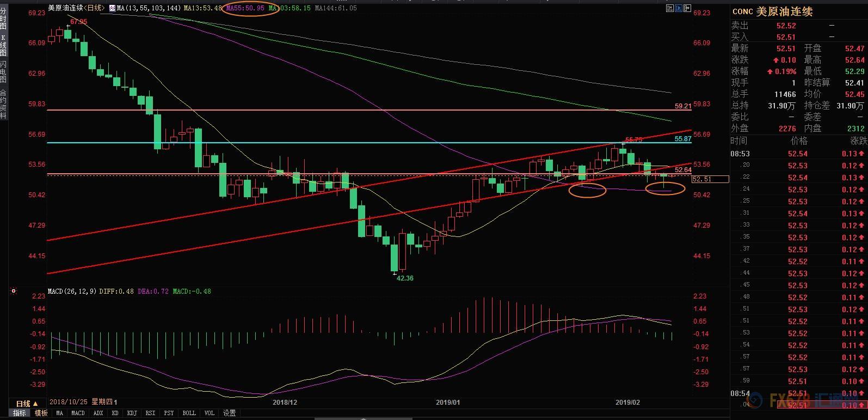Click the 均价 value 52.45

(x=855, y=94)
